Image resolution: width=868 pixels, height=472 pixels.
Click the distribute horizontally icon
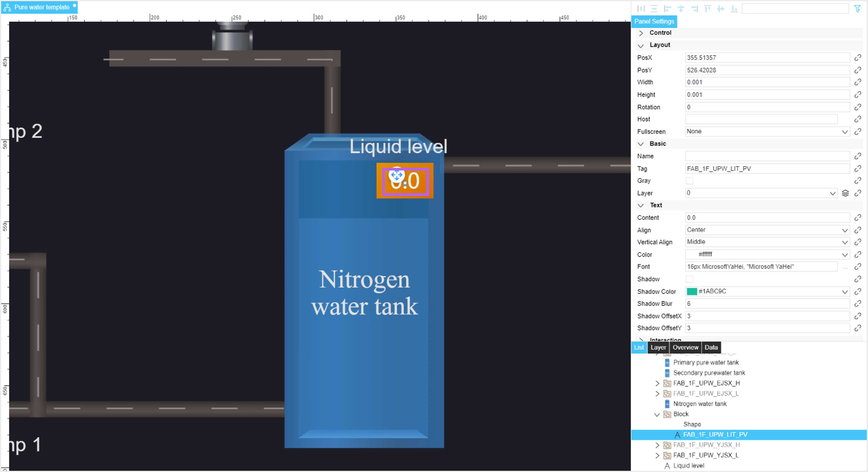point(641,9)
